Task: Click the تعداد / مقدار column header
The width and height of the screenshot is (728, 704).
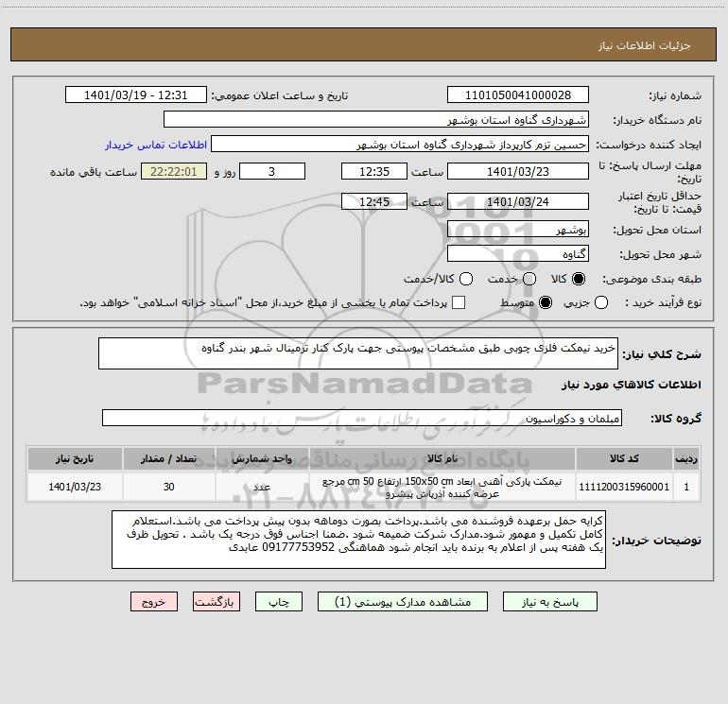Action: [169, 459]
